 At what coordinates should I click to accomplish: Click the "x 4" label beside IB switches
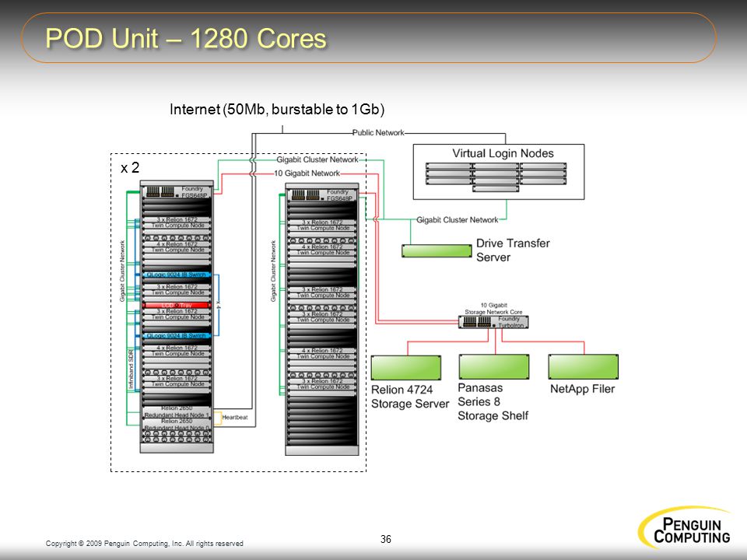pyautogui.click(x=218, y=305)
